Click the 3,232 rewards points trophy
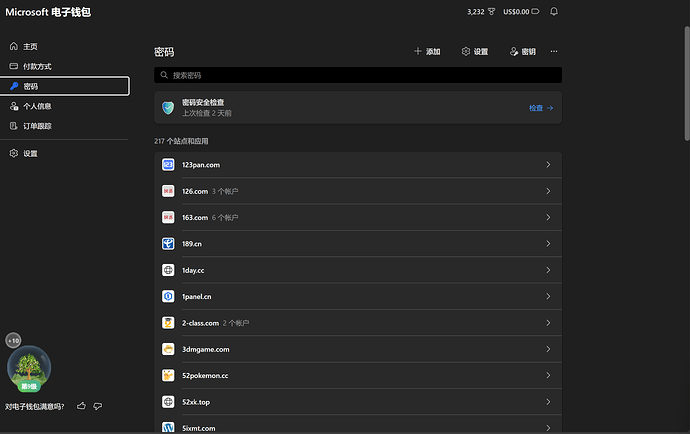This screenshot has width=690, height=434. 481,11
